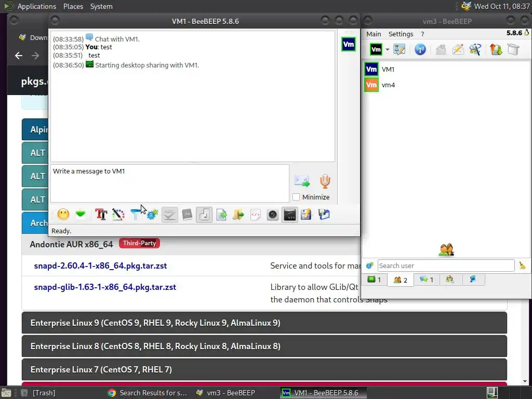The image size is (532, 399).
Task: Switch to vm3 - BeeBEEP taskbar item
Action: pos(226,393)
